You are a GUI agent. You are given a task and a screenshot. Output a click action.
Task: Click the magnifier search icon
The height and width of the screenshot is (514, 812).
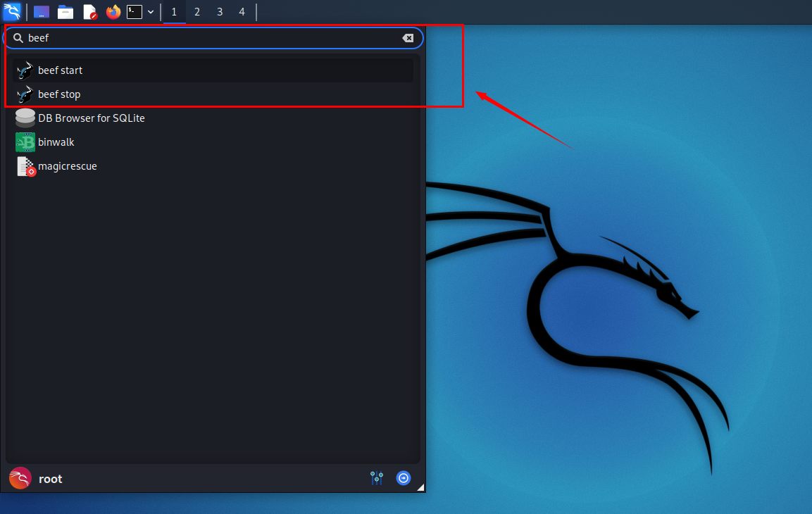click(18, 38)
